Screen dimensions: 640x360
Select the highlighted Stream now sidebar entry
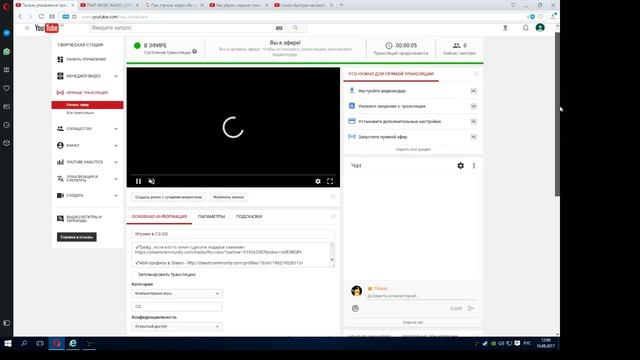click(87, 105)
